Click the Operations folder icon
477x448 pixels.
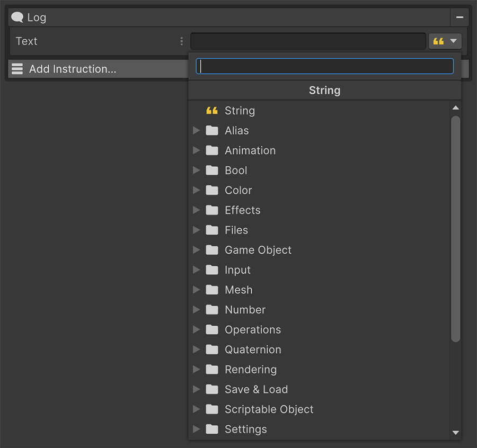(x=212, y=330)
